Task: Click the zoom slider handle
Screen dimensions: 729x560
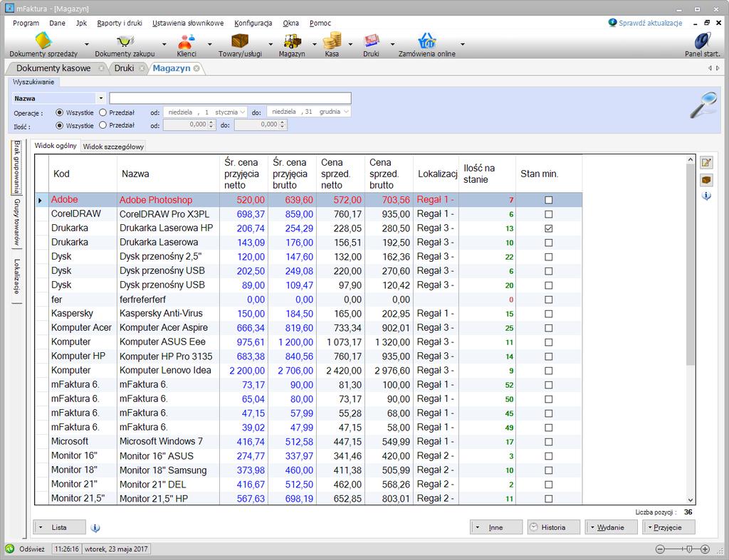Action: coord(689,549)
